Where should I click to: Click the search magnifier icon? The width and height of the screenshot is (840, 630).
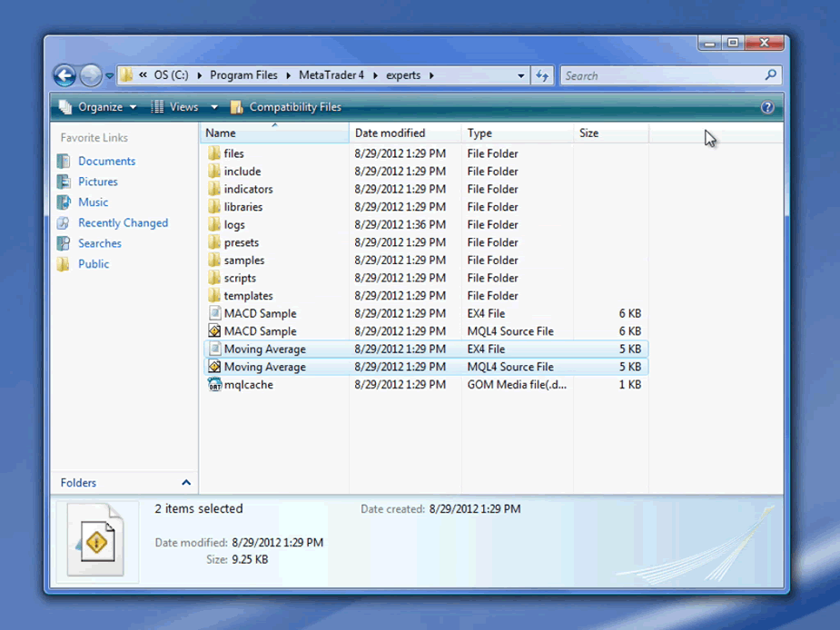pyautogui.click(x=771, y=75)
